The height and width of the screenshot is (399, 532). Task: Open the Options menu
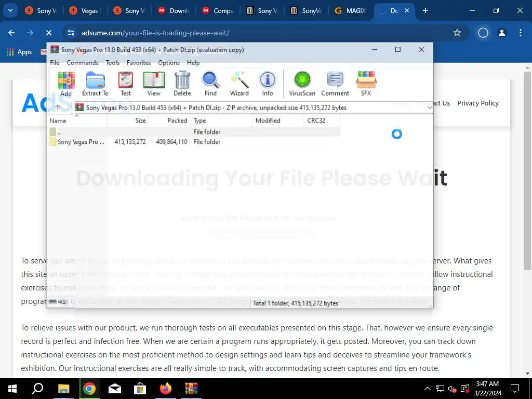coord(169,63)
